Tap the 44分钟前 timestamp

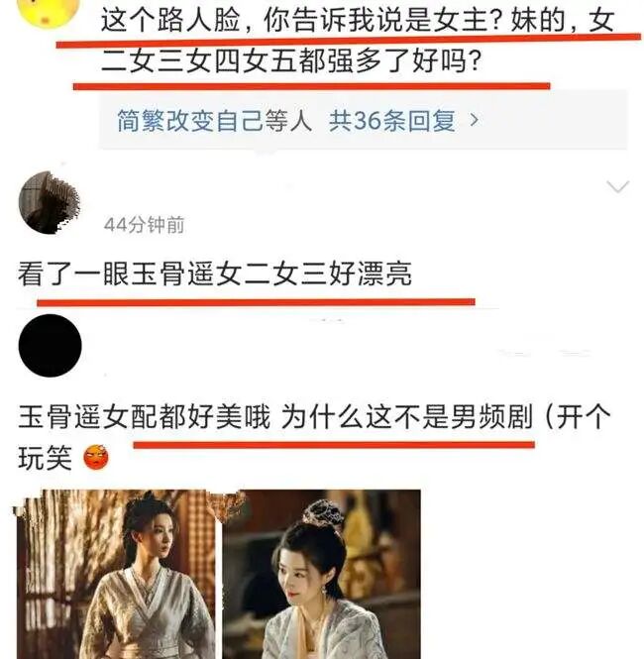click(144, 225)
